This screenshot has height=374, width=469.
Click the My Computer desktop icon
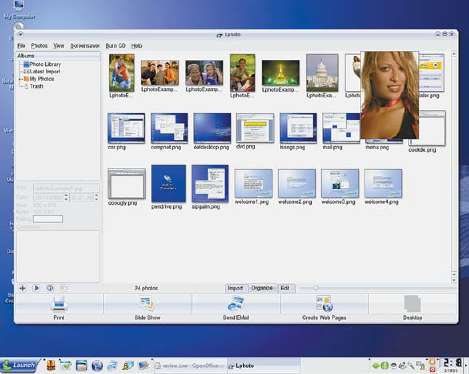click(x=19, y=9)
